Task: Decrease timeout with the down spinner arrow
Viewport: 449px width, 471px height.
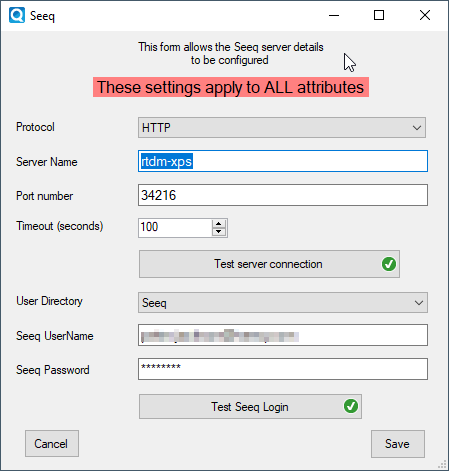Action: pos(219,232)
